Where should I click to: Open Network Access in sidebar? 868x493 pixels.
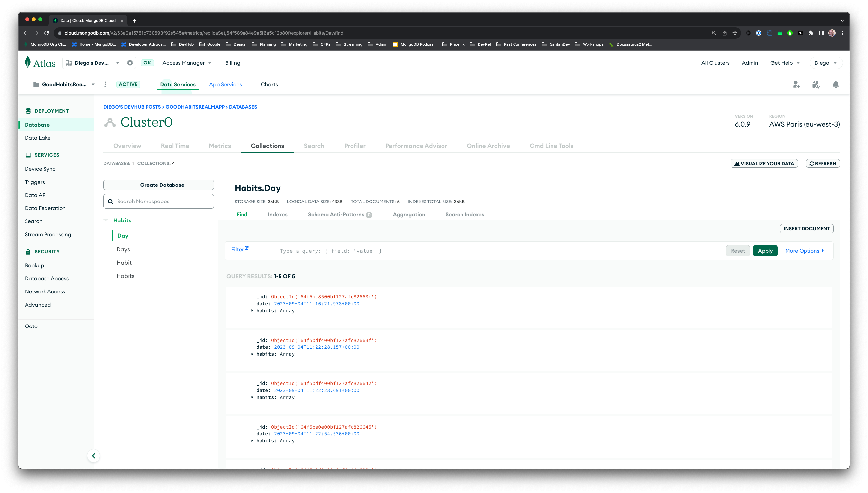tap(45, 291)
